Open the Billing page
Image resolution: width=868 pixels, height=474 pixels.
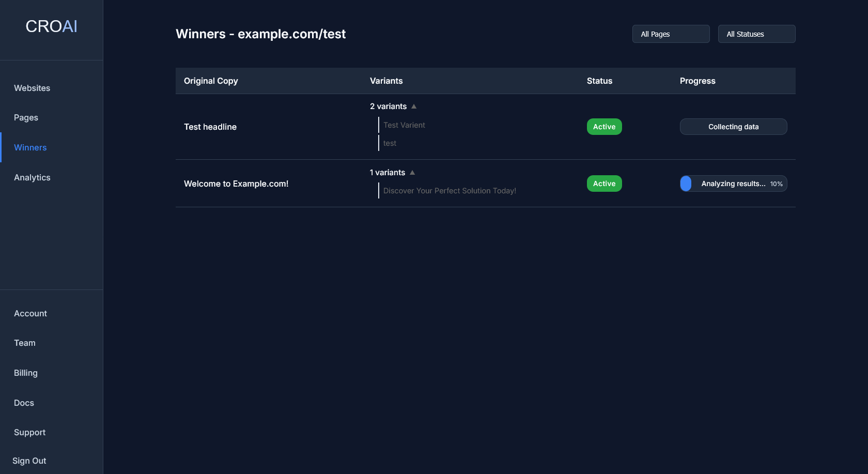(x=25, y=373)
